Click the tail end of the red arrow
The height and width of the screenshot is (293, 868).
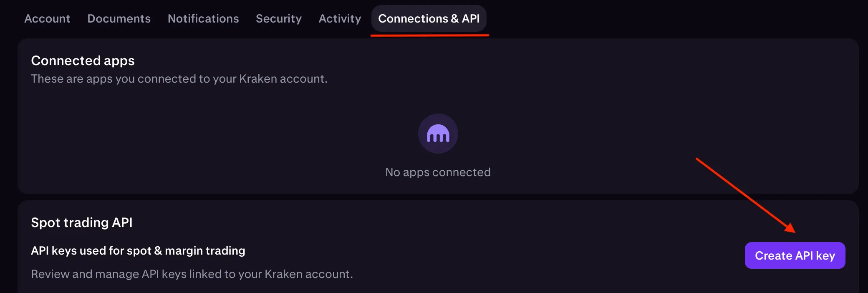pyautogui.click(x=698, y=159)
